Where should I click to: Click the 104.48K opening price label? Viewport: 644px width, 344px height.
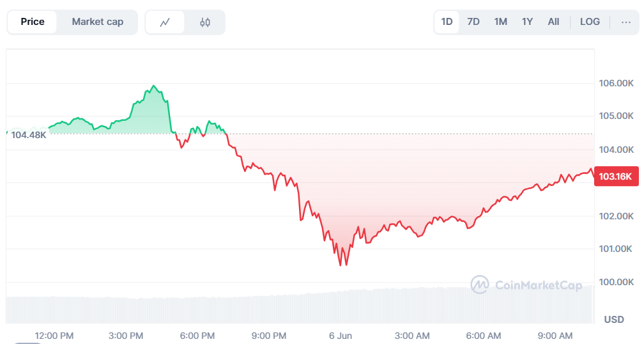(x=29, y=135)
